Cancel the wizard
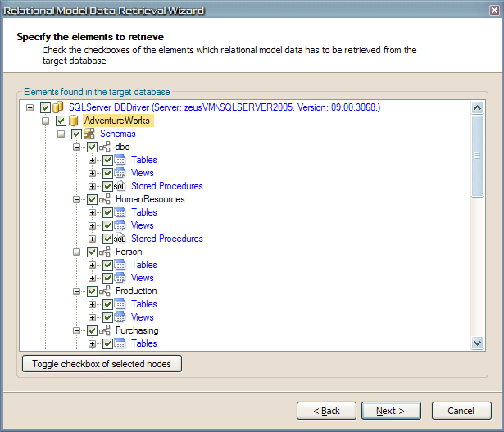This screenshot has width=504, height=432. coord(461,411)
